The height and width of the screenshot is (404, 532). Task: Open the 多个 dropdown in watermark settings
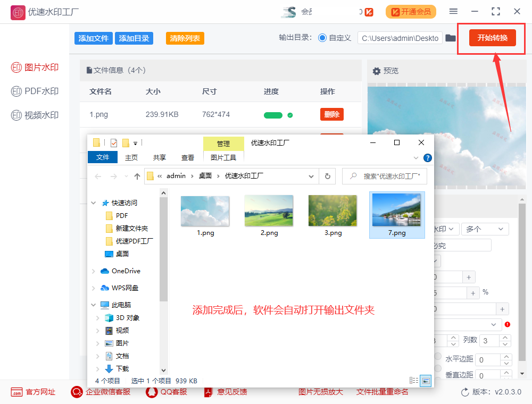[485, 228]
